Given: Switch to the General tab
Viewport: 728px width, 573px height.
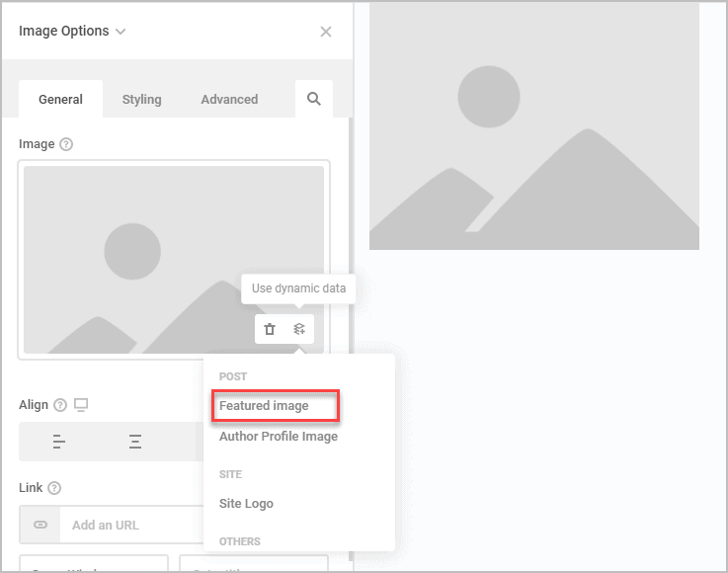Looking at the screenshot, I should click(60, 99).
